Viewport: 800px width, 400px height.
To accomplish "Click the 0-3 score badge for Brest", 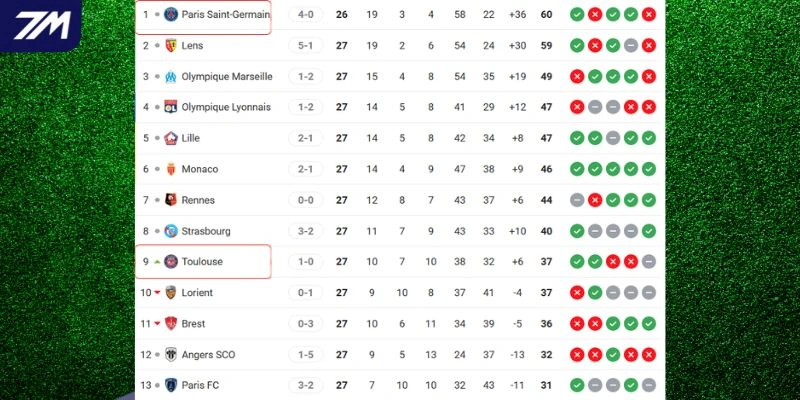I will point(305,324).
